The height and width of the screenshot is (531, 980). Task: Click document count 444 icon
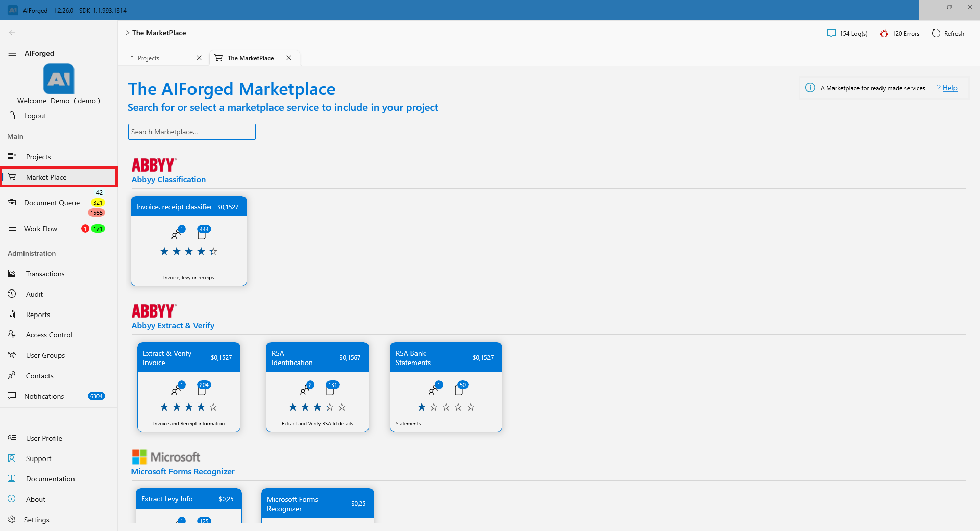point(203,232)
